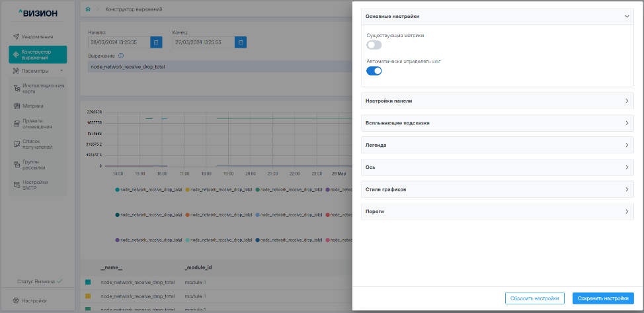The image size is (644, 313).
Task: Enable the Существующие метрики toggle
Action: [374, 45]
